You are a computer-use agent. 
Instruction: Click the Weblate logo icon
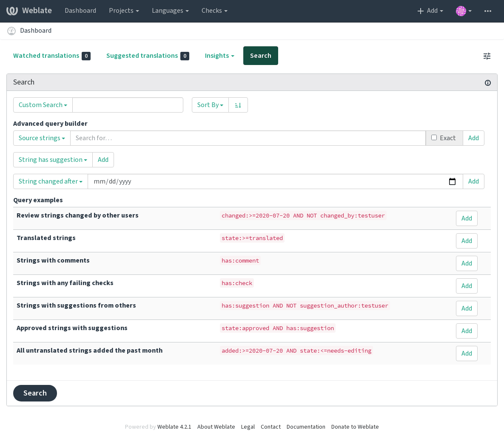(x=12, y=11)
